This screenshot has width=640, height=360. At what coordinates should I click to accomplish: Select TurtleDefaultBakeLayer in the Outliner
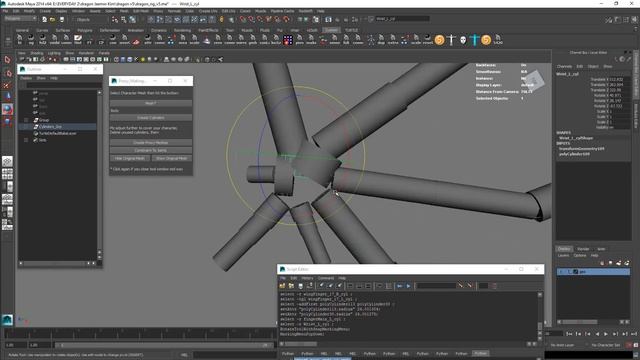[x=58, y=133]
